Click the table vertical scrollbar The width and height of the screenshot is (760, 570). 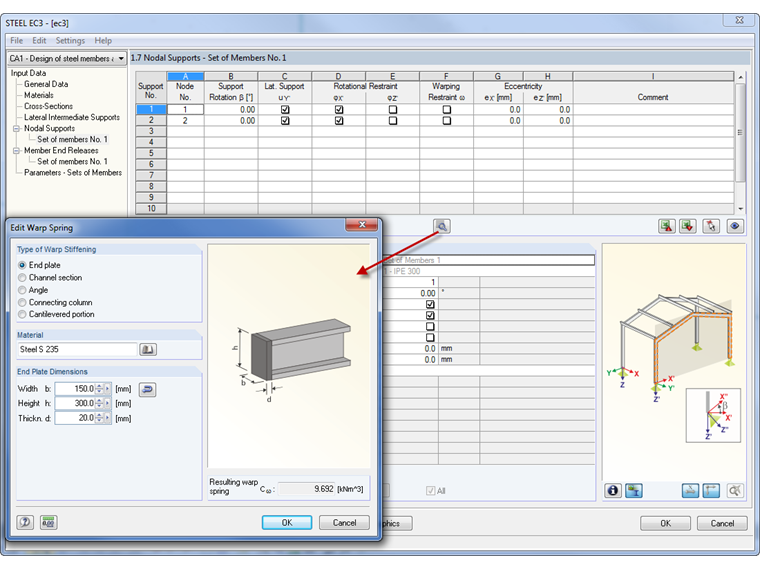(x=740, y=133)
